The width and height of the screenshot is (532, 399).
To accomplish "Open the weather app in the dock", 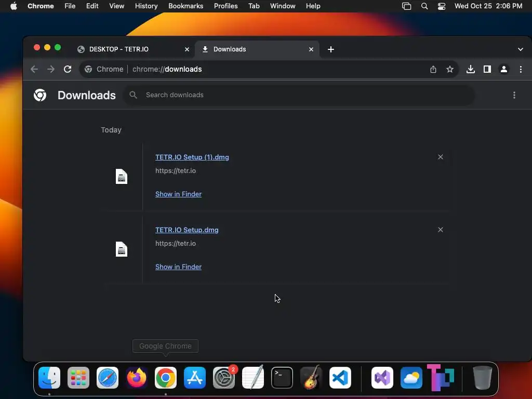I will tap(411, 378).
